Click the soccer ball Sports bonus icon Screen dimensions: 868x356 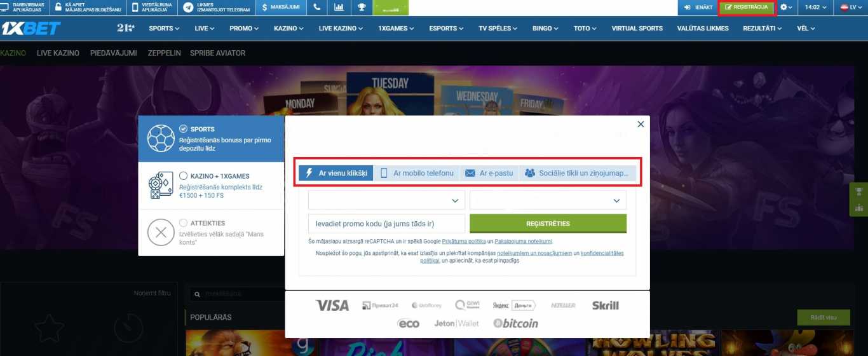[161, 138]
